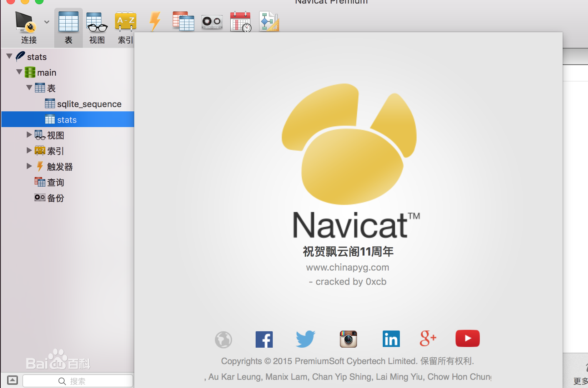Viewport: 588px width, 388px height.
Task: Select 触发器 in the sidebar tree
Action: 60,167
